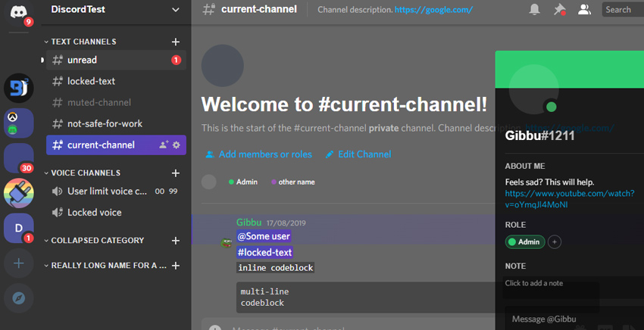Join User limit voice channel

(x=116, y=191)
